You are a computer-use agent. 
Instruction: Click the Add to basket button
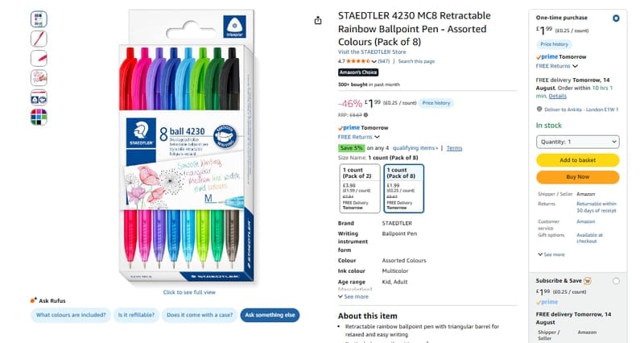[577, 160]
